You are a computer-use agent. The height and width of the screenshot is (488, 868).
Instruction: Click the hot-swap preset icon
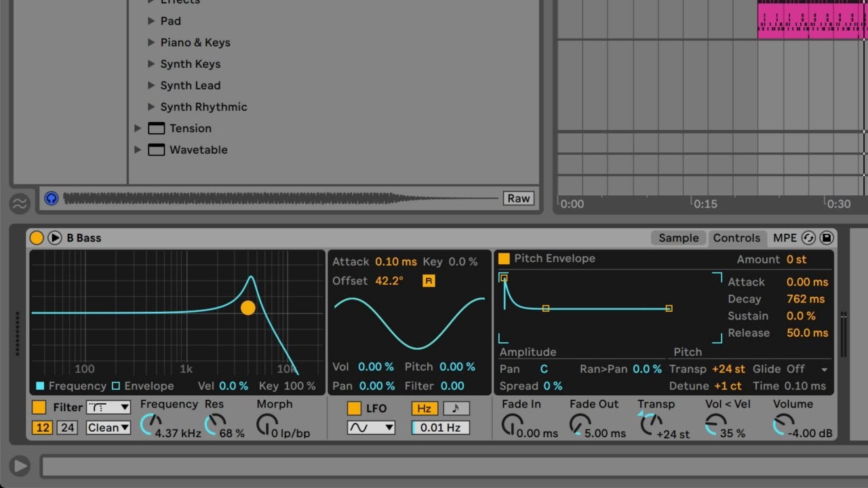click(808, 238)
